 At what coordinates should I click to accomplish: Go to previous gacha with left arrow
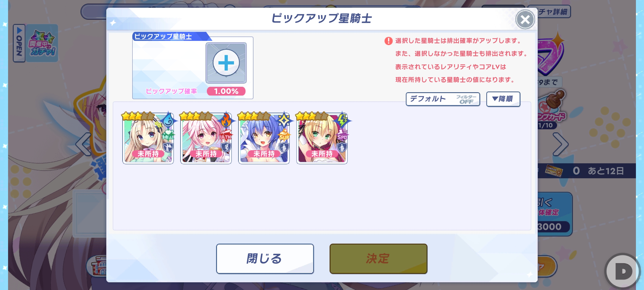[84, 144]
